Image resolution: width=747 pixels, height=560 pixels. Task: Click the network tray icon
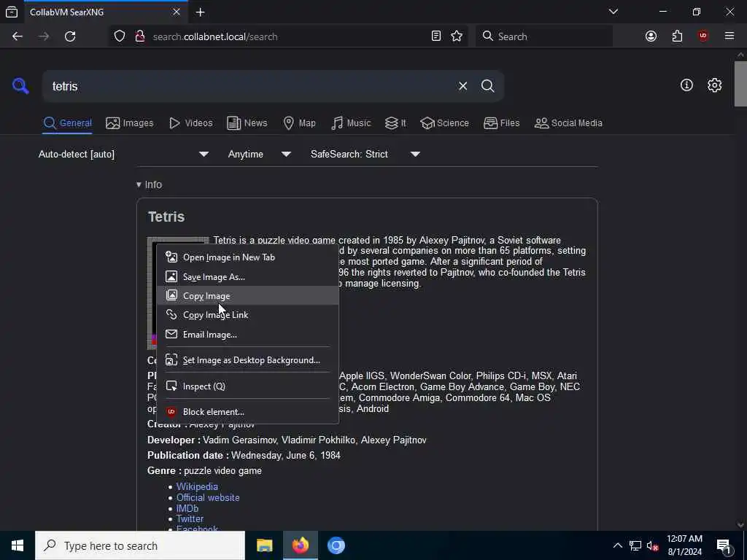[x=635, y=546]
